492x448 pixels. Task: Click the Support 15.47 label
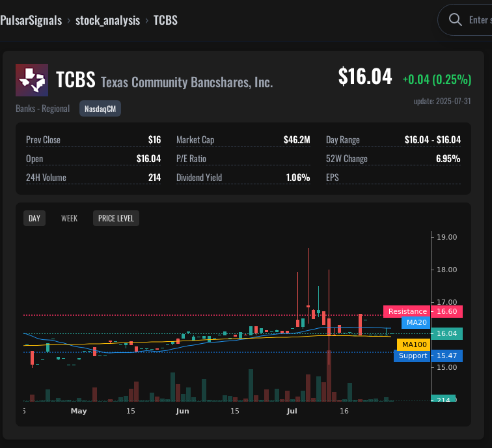(x=428, y=356)
